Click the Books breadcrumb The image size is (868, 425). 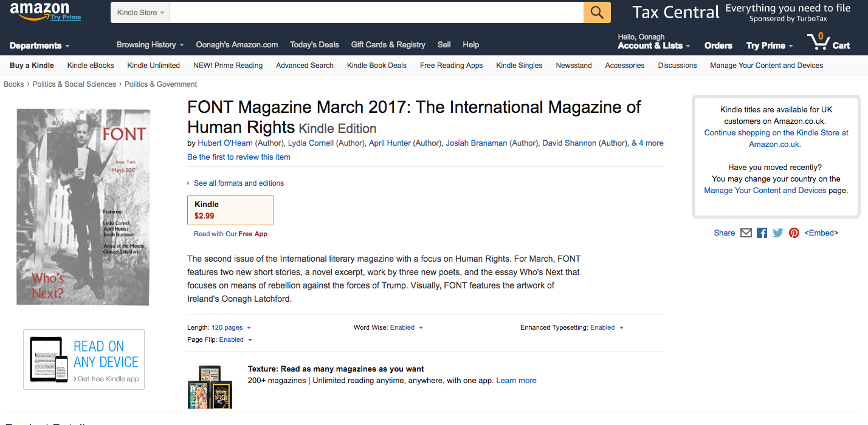pos(14,84)
